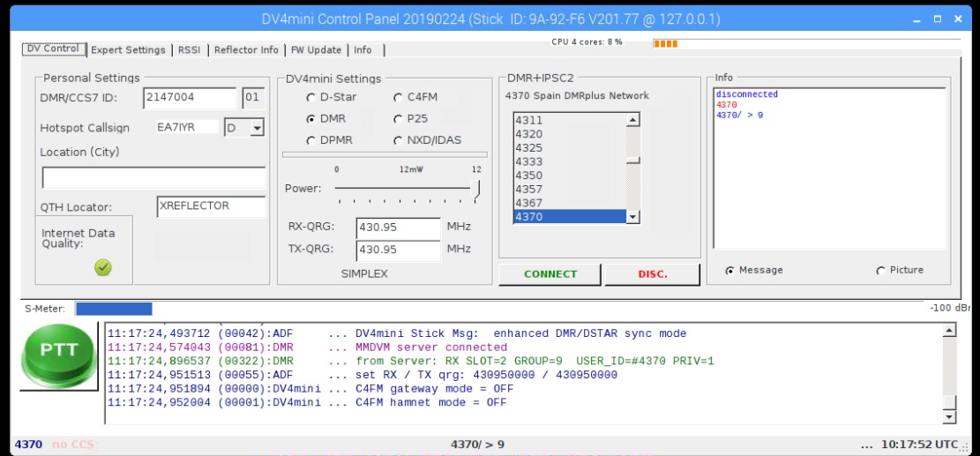Image resolution: width=980 pixels, height=456 pixels.
Task: Select the DMR mode radio button
Action: (310, 119)
